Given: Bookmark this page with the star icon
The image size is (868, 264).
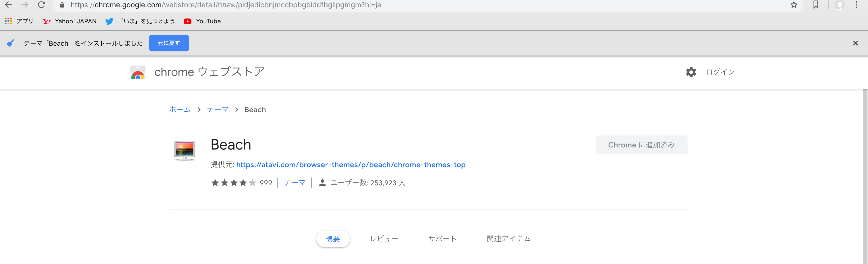Looking at the screenshot, I should coord(794,5).
